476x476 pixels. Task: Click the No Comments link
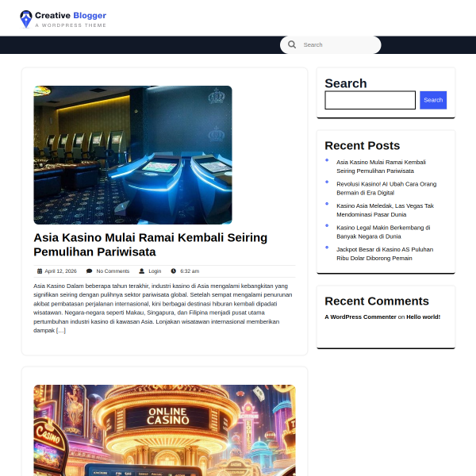pos(113,271)
